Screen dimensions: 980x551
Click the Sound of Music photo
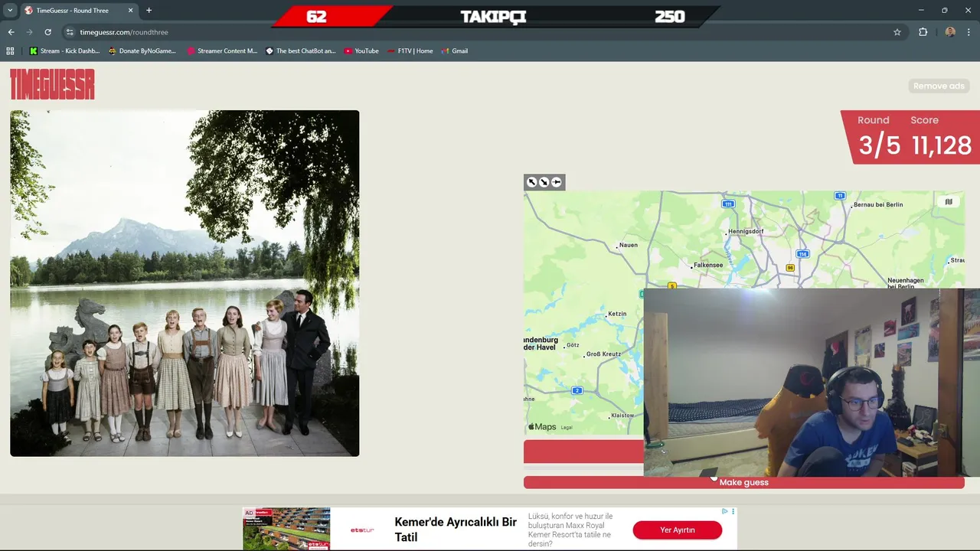185,283
